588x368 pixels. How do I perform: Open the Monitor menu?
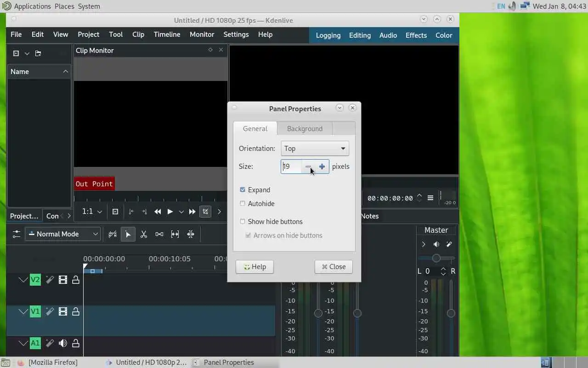click(x=202, y=34)
